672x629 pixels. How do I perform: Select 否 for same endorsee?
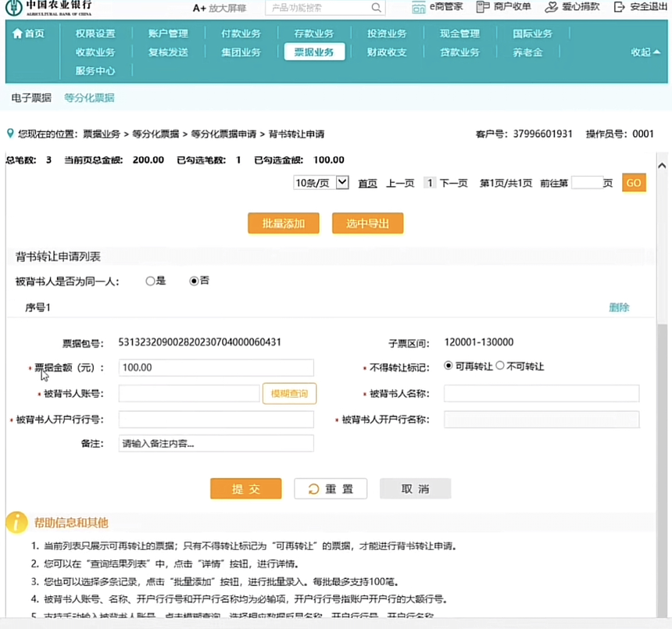[194, 281]
